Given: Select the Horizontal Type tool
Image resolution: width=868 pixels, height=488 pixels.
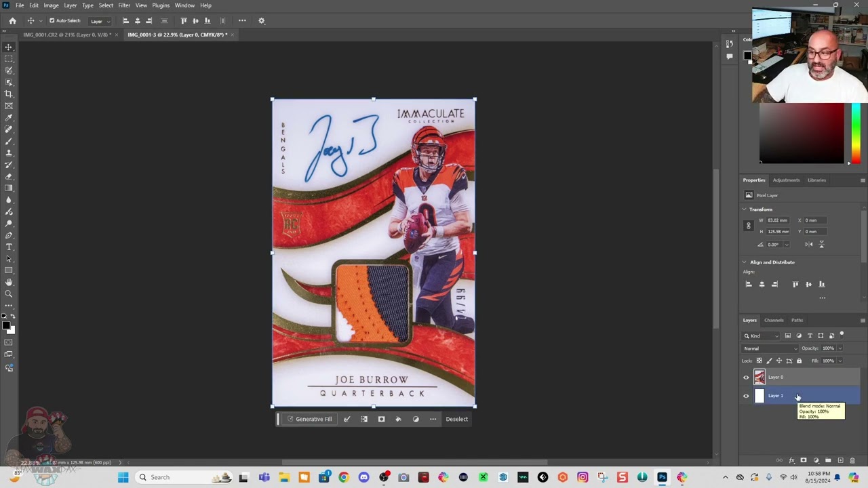Looking at the screenshot, I should tap(9, 247).
